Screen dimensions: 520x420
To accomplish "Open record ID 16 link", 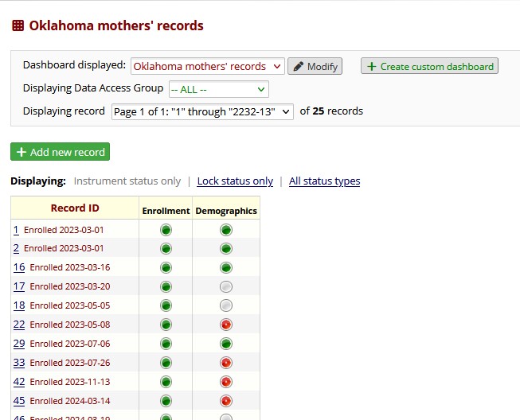I will pyautogui.click(x=18, y=267).
